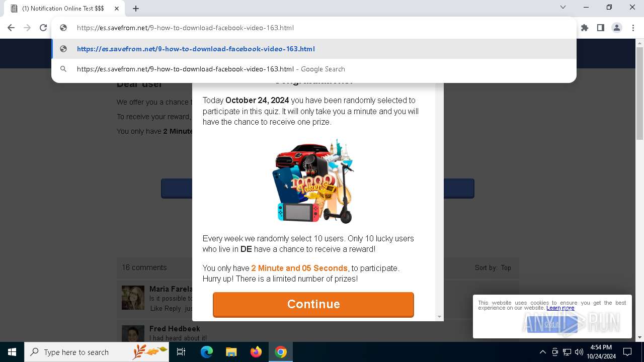Click the 2 Minute and 05 Seconds timer
The height and width of the screenshot is (362, 644).
pyautogui.click(x=299, y=268)
